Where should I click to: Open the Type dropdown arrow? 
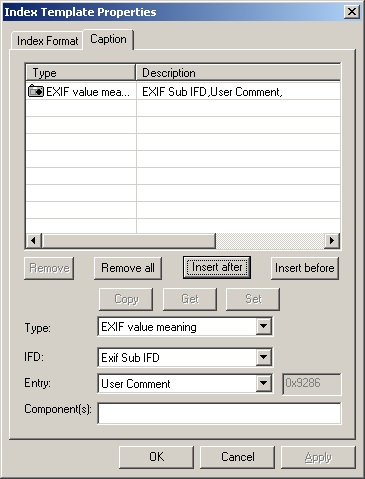[x=263, y=326]
